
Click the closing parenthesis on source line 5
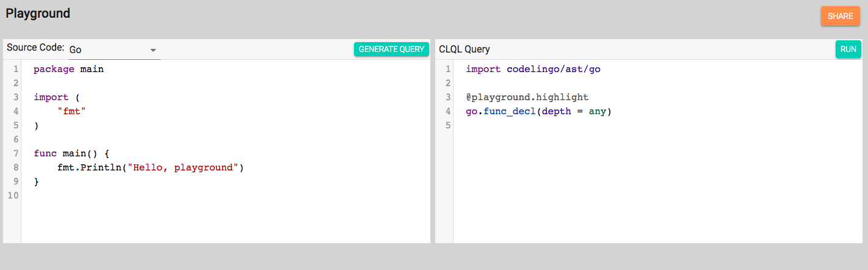[x=36, y=126]
